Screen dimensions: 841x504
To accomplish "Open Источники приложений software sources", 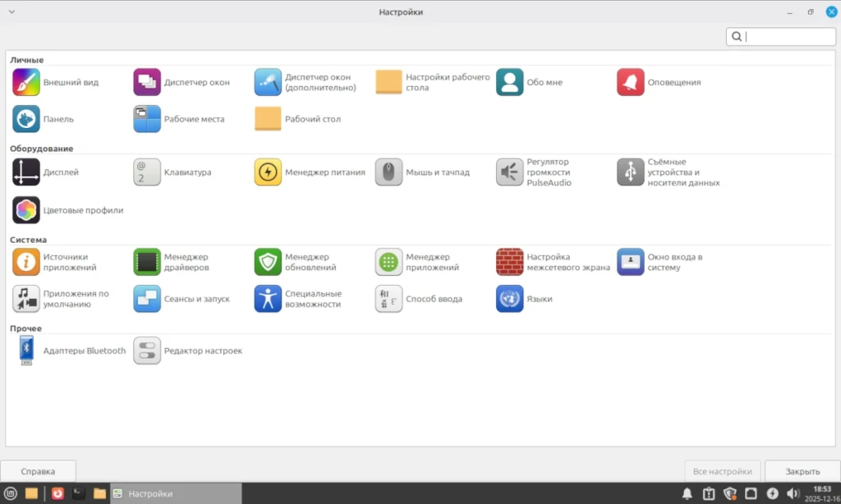I will tap(55, 262).
